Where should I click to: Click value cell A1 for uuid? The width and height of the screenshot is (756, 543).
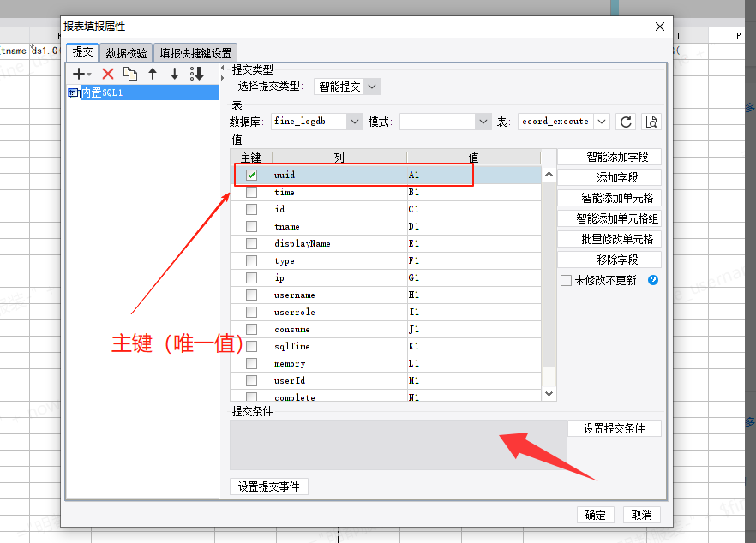(x=474, y=175)
